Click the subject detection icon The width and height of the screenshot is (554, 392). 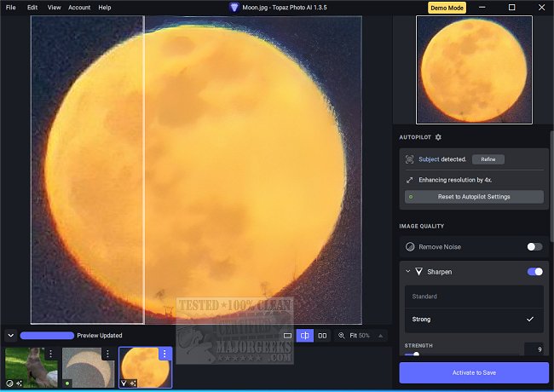pos(409,159)
